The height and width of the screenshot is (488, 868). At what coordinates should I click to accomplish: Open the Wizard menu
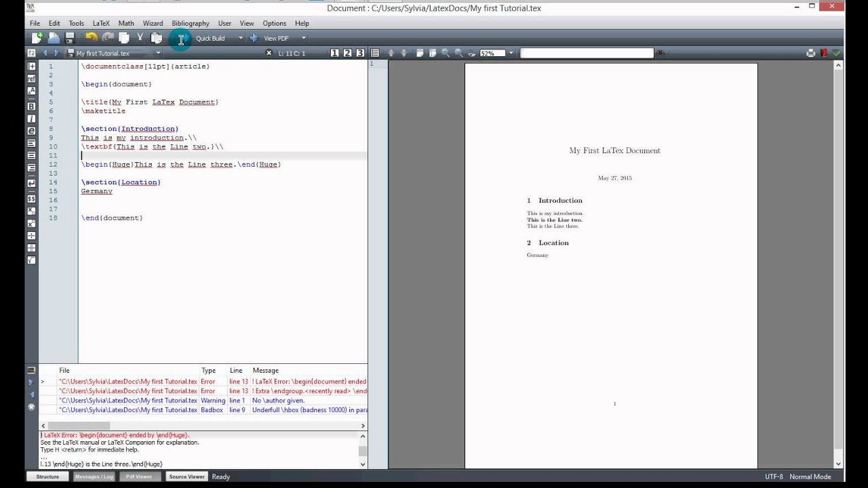(x=153, y=23)
